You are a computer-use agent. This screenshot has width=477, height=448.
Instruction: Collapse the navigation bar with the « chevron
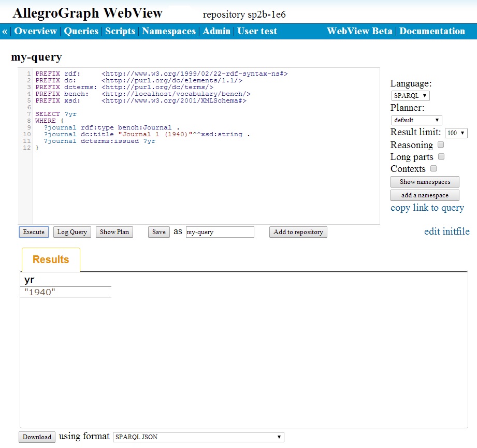point(4,31)
